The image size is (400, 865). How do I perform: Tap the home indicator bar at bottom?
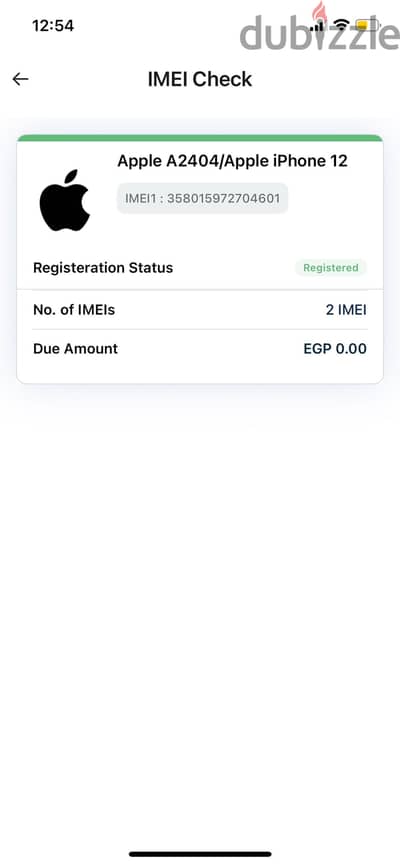pos(200,855)
